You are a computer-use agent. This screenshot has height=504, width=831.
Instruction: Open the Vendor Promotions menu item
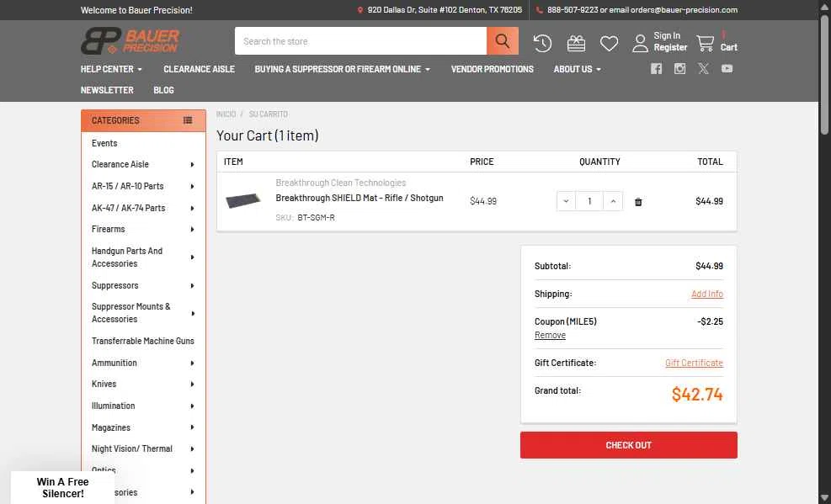point(492,69)
